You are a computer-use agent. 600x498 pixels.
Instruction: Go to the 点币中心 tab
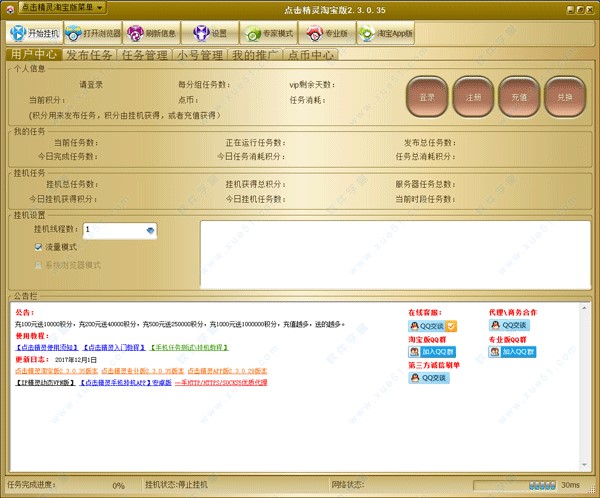[313, 56]
